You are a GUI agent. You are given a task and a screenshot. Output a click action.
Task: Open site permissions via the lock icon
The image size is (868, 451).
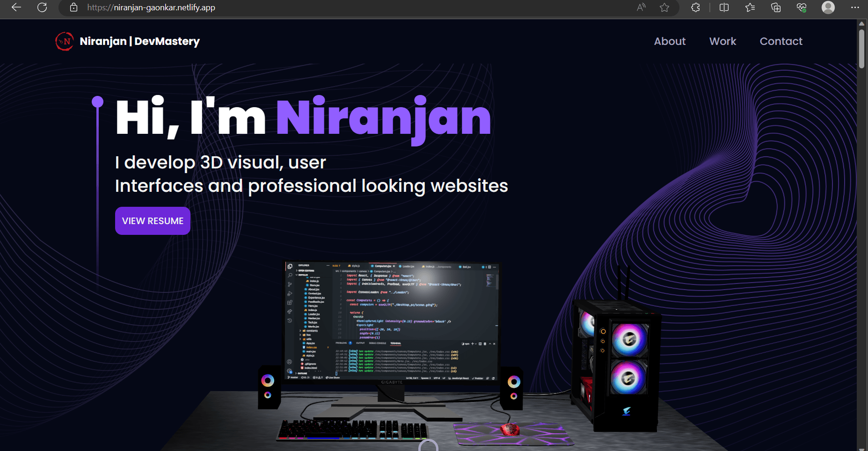coord(73,7)
